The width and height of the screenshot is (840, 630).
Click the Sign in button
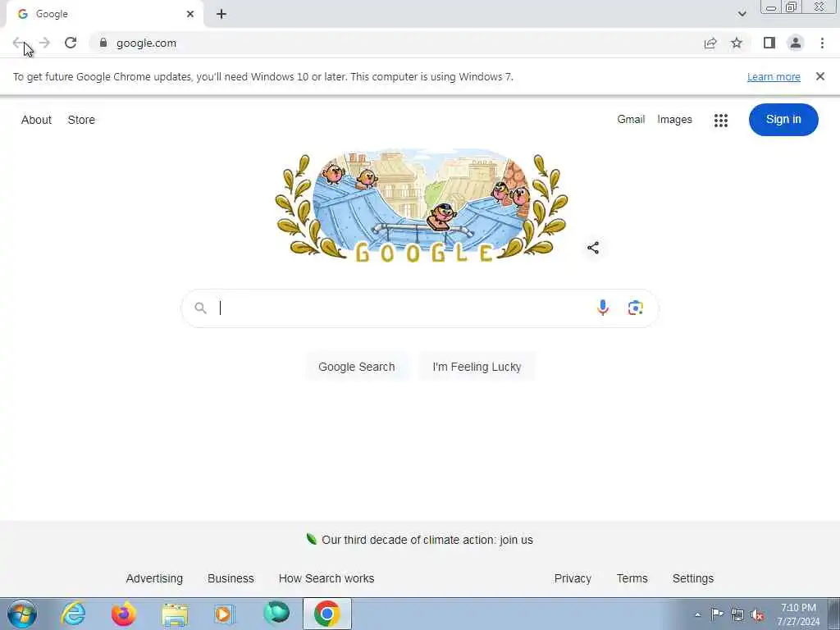click(783, 120)
